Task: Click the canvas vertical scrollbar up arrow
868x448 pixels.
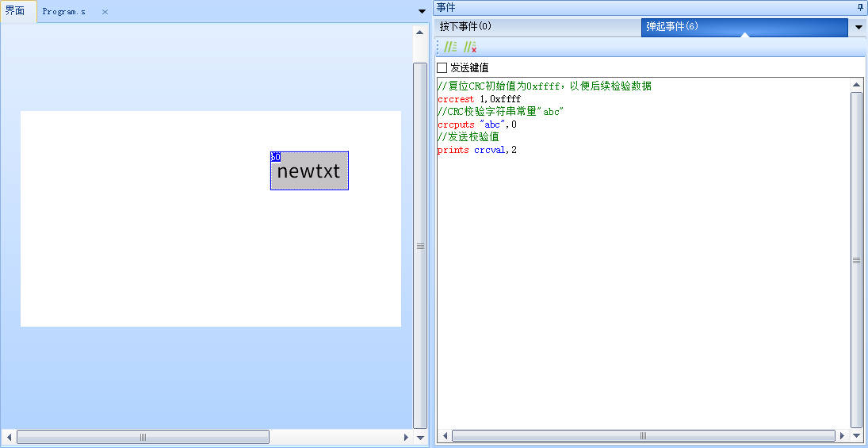Action: [x=420, y=33]
